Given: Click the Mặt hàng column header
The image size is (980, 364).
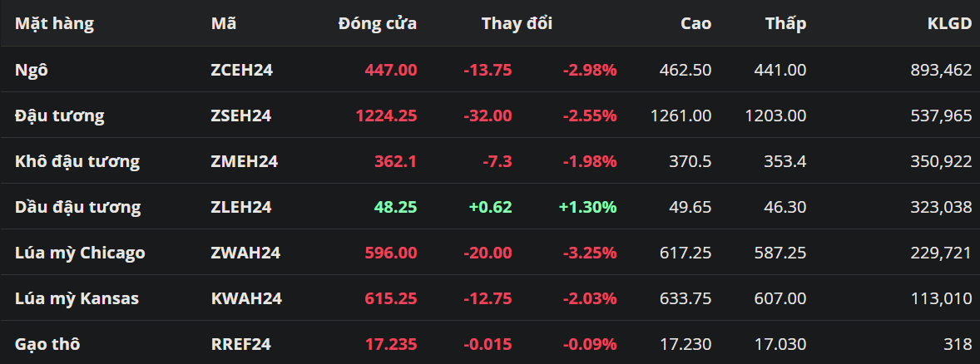Looking at the screenshot, I should [54, 23].
